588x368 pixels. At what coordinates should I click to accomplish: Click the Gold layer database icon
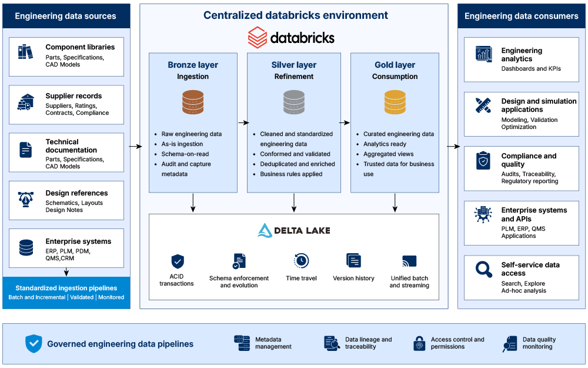point(395,102)
